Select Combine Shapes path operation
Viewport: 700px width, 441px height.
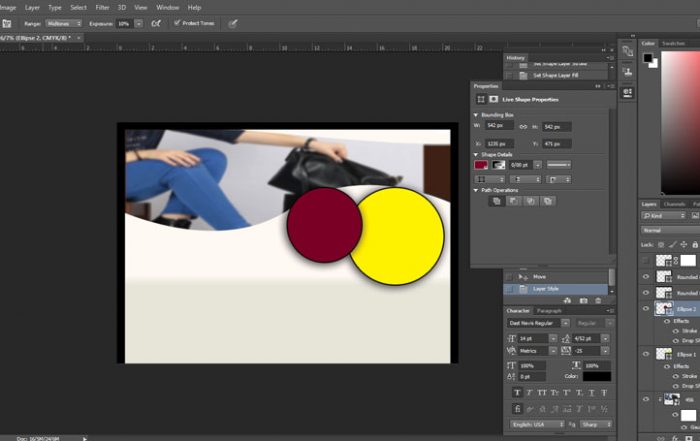point(496,201)
